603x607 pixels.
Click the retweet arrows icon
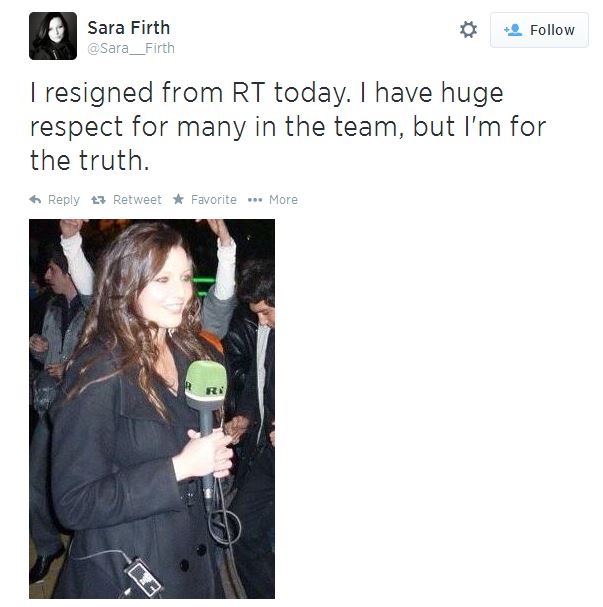tap(98, 200)
